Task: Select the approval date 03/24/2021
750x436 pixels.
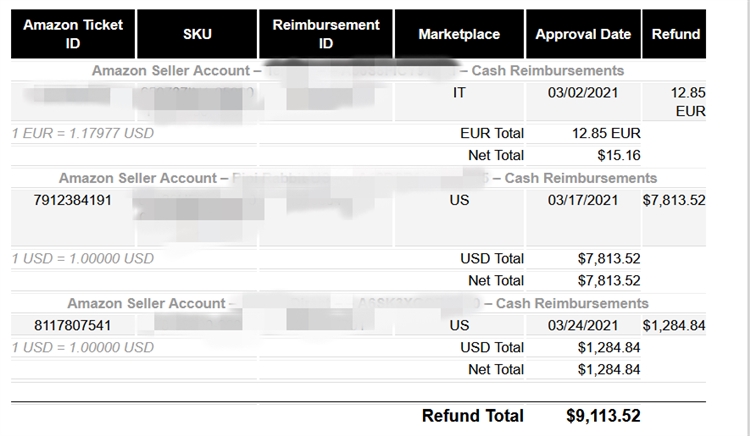Action: (583, 325)
